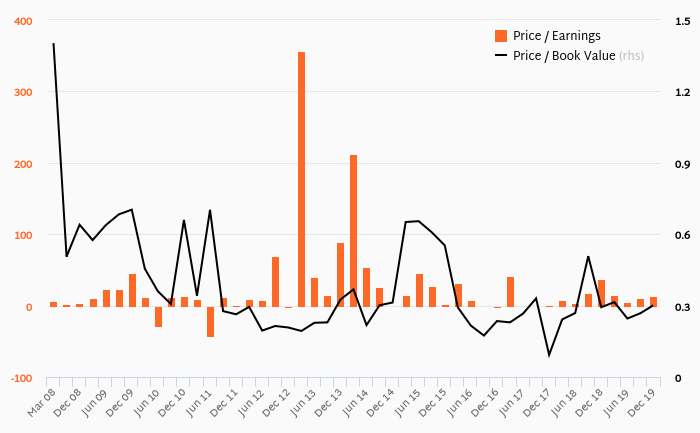The width and height of the screenshot is (700, 433).
Task: Click the Jun 18 x-axis label
Action: click(x=564, y=403)
